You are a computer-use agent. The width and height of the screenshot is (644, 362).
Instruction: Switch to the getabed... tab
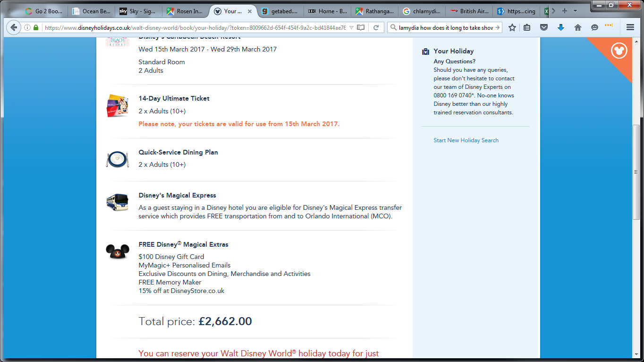280,11
